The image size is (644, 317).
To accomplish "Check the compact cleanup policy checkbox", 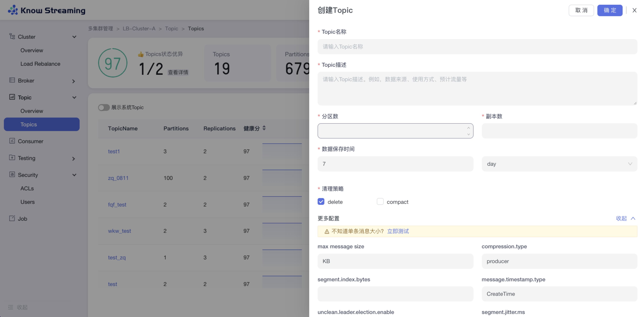I will pos(380,202).
